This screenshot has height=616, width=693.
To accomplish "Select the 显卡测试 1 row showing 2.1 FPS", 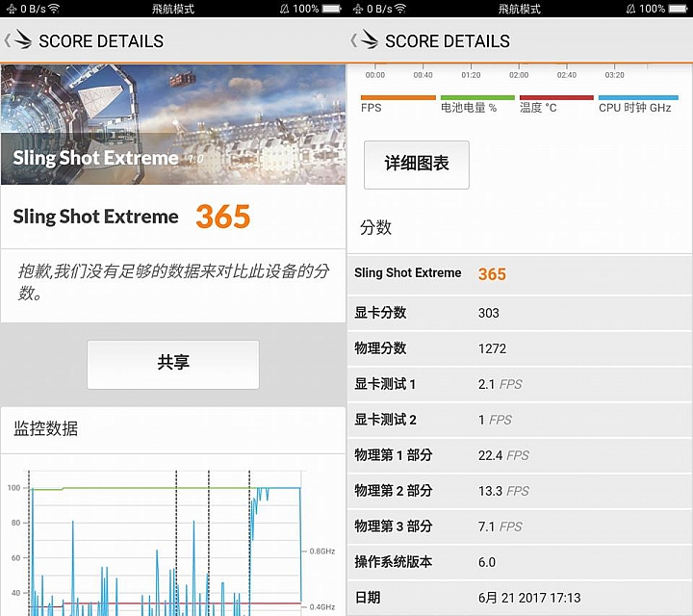I will point(520,384).
